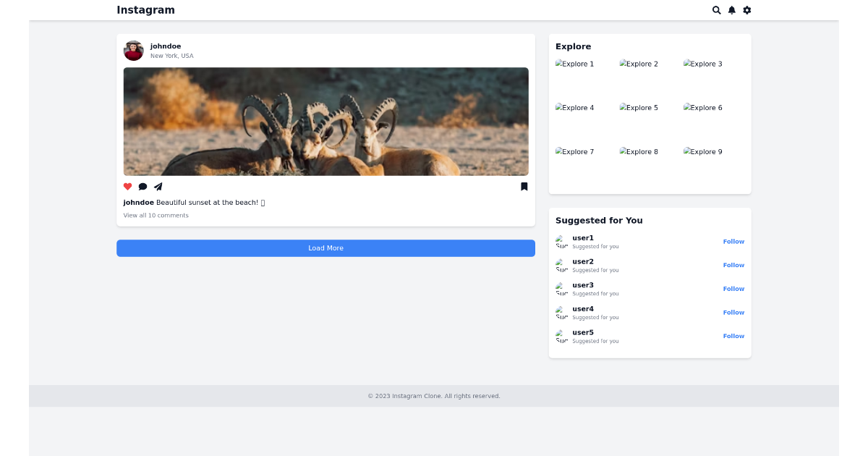The image size is (868, 456).
Task: Open search using the magnifier icon
Action: pyautogui.click(x=716, y=10)
